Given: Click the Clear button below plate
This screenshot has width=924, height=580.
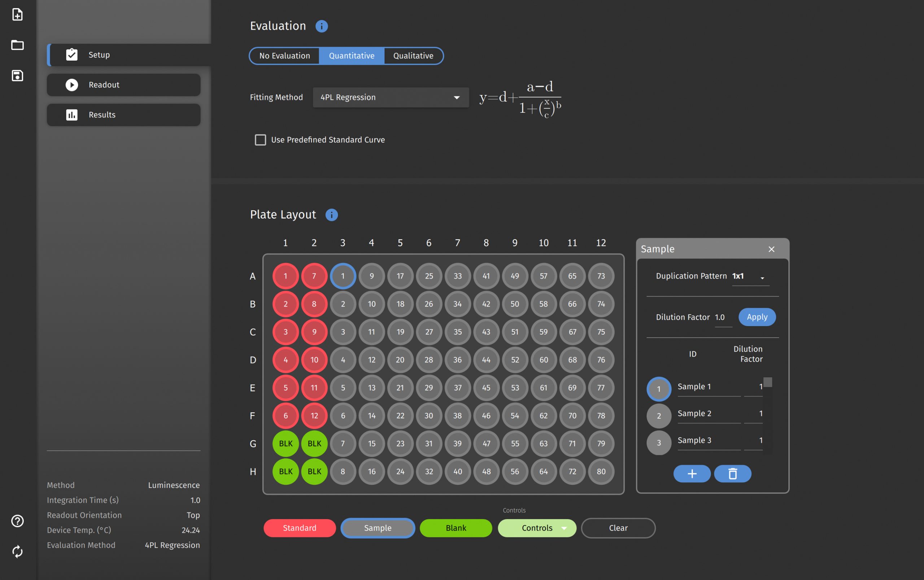Looking at the screenshot, I should (x=618, y=528).
